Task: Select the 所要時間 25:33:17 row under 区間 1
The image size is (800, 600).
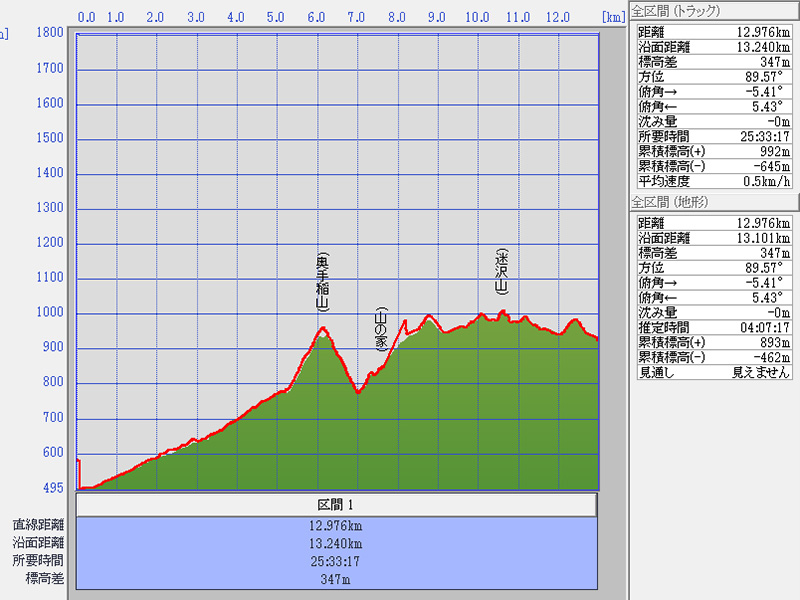Action: click(336, 560)
